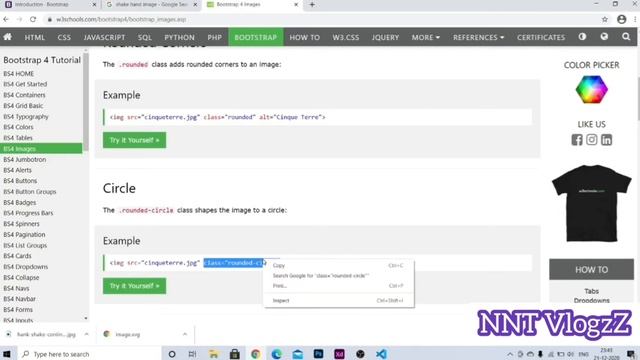Choose Inspect from the context menu

pyautogui.click(x=338, y=300)
